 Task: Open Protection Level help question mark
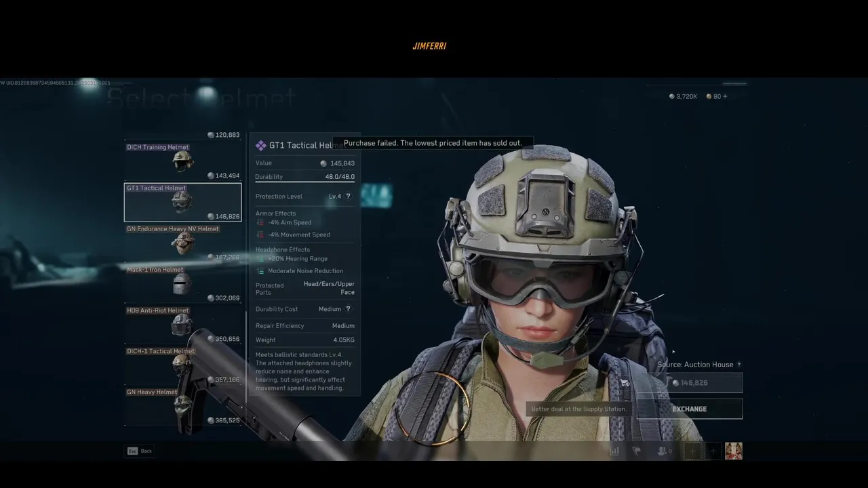(349, 197)
